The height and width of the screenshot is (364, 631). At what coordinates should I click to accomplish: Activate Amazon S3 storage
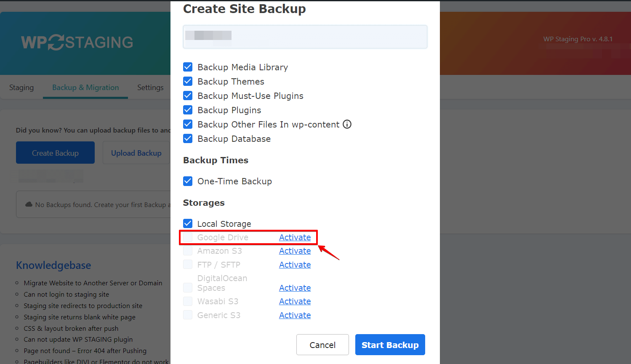pos(295,250)
